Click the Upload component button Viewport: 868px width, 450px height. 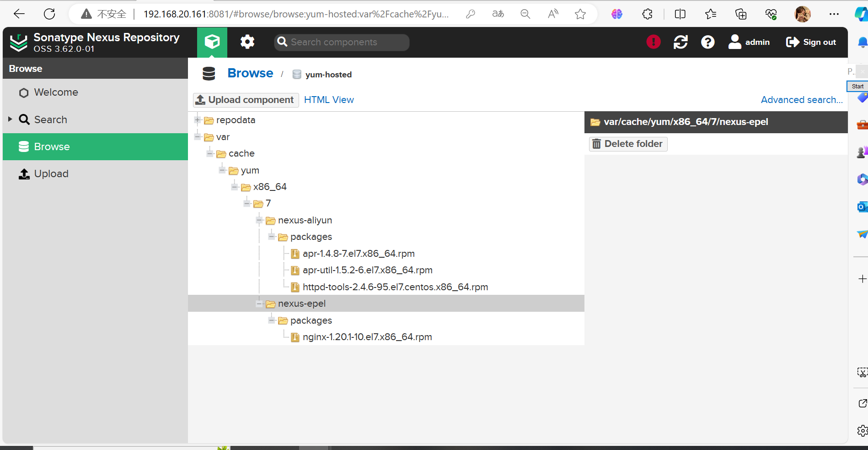coord(246,100)
